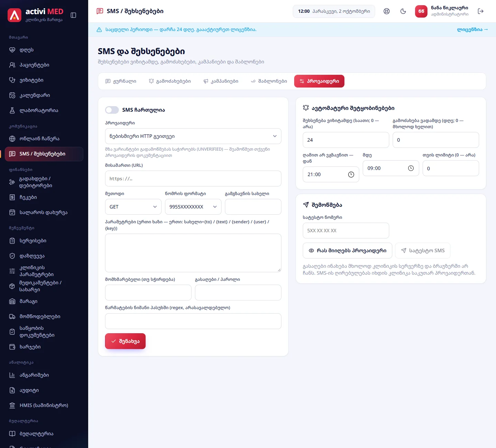Toggle the SMS ჩართულია switch

(x=112, y=110)
